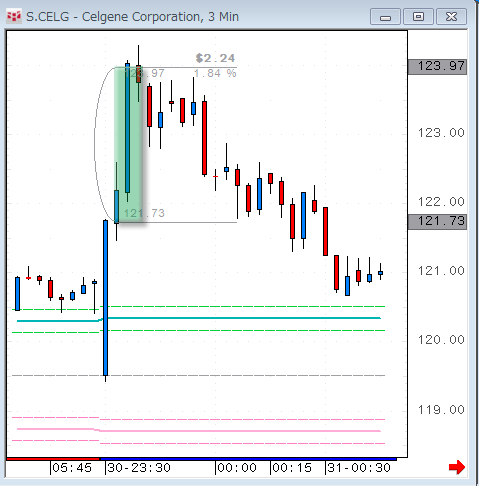Click the $2.24 measurement label
Screen dimensions: 479x486
215,58
